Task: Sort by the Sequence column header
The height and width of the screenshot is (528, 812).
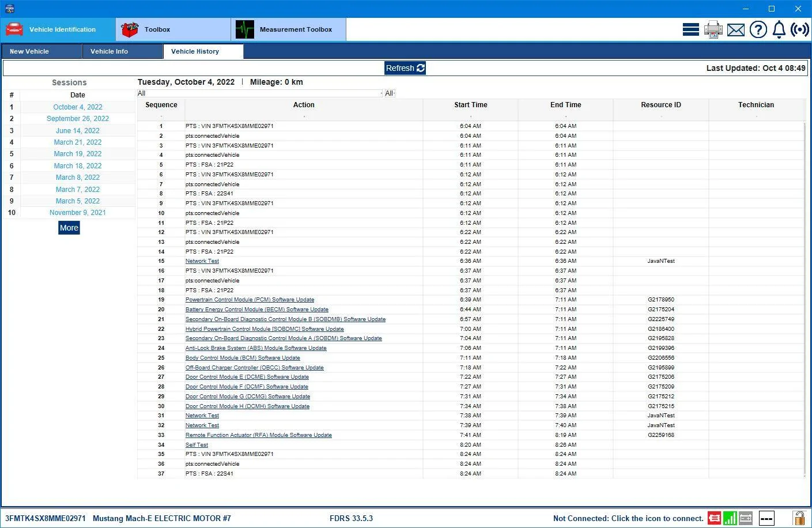Action: pos(161,105)
